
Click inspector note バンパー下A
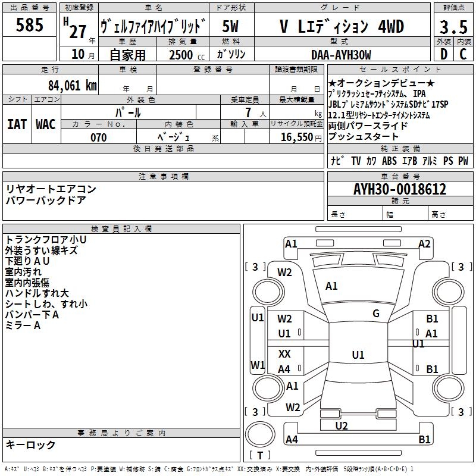32,315
